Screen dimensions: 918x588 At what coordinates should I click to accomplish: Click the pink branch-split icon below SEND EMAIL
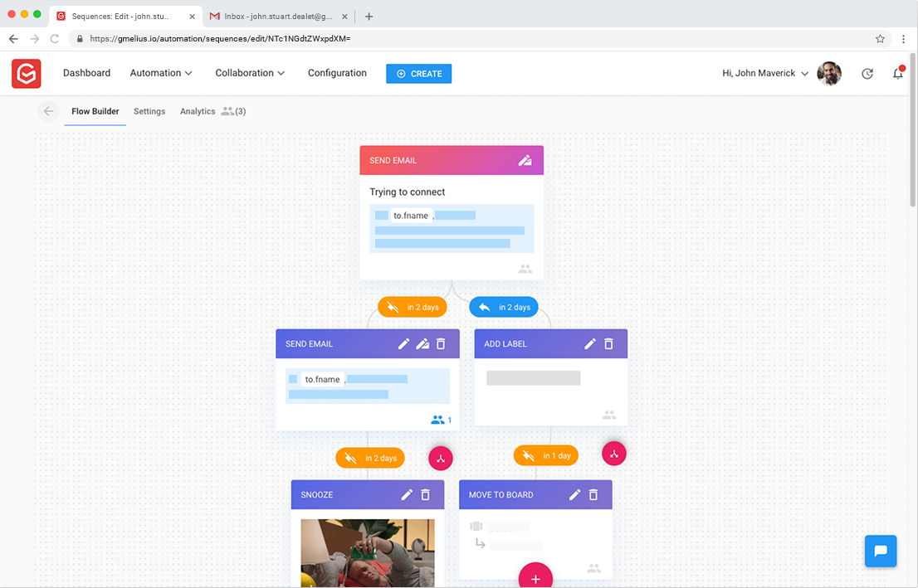[x=440, y=458]
